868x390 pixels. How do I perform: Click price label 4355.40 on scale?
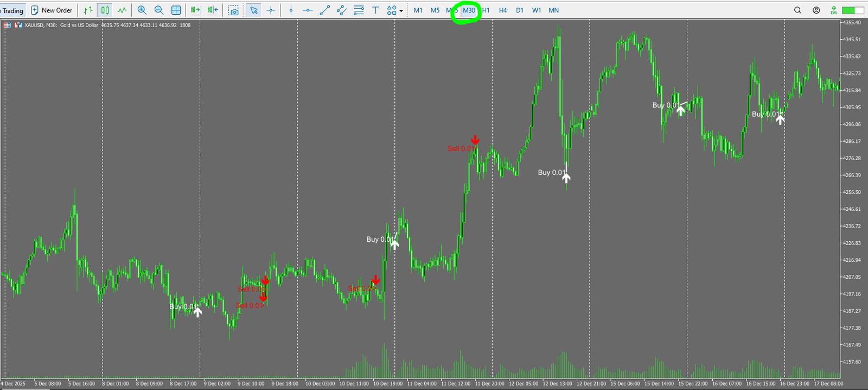pyautogui.click(x=851, y=22)
